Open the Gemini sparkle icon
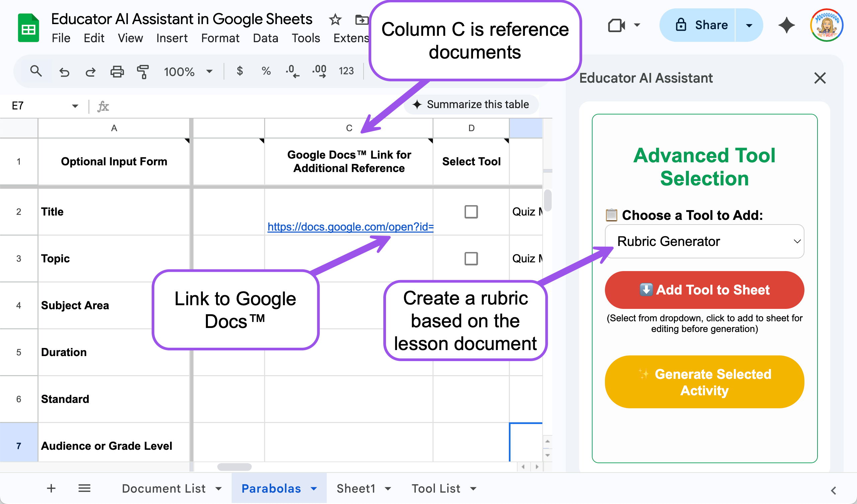Screen dimensions: 857x504 787,25
